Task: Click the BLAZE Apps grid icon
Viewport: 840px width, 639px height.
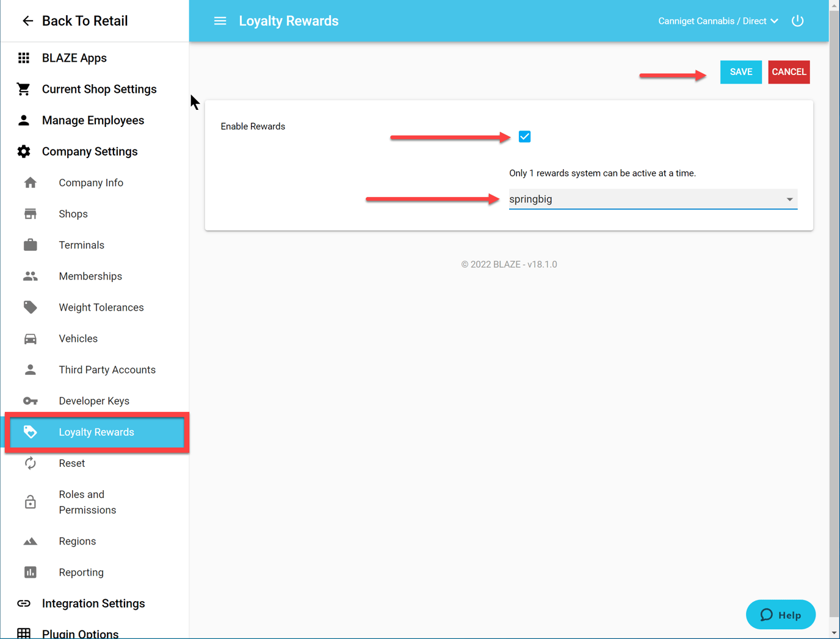Action: [x=24, y=58]
